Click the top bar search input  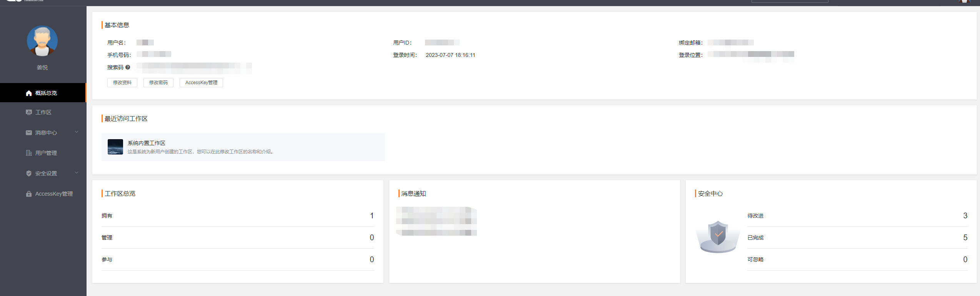coord(790,1)
